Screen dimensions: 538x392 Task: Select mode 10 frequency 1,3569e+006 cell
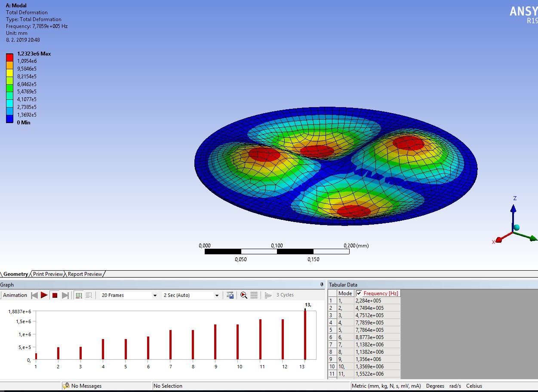click(x=378, y=367)
